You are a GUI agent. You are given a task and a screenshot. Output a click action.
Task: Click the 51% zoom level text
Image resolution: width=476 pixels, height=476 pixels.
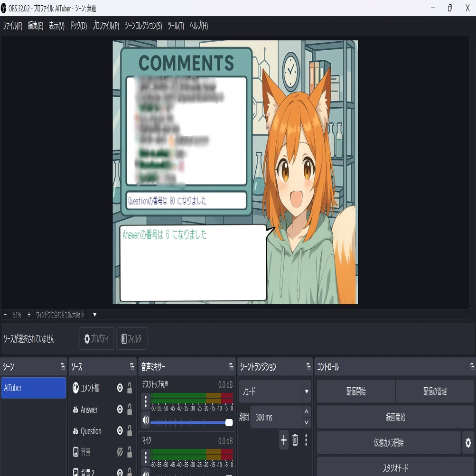tap(17, 315)
